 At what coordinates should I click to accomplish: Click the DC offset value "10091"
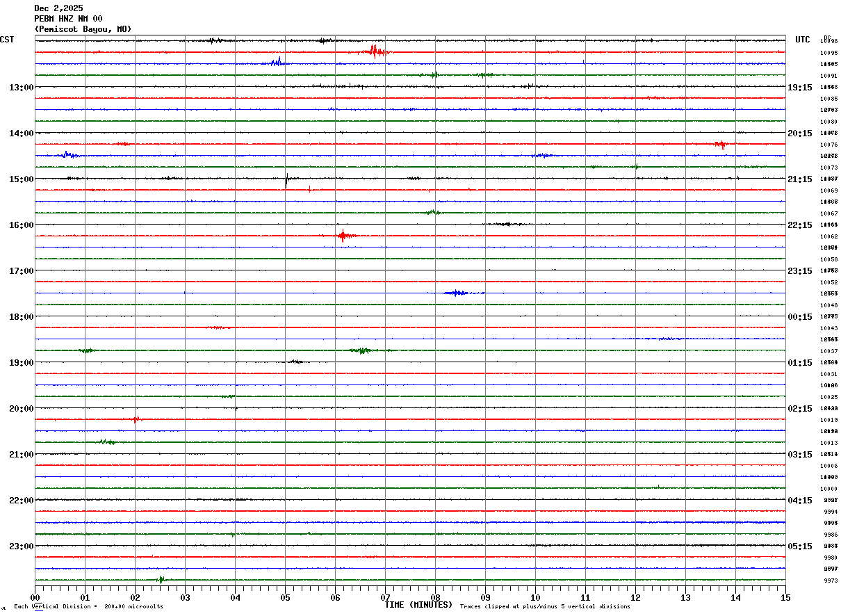coord(828,76)
